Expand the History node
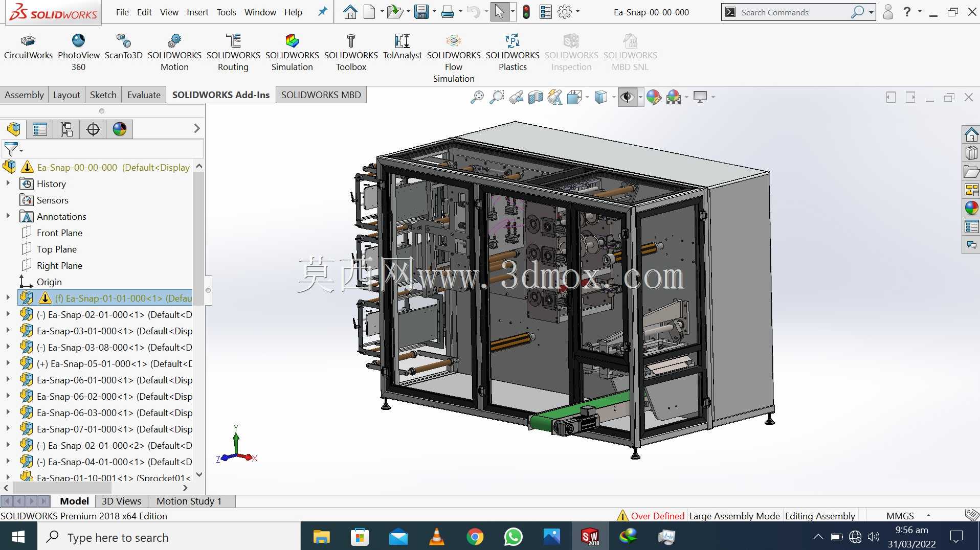This screenshot has height=550, width=980. pyautogui.click(x=8, y=183)
